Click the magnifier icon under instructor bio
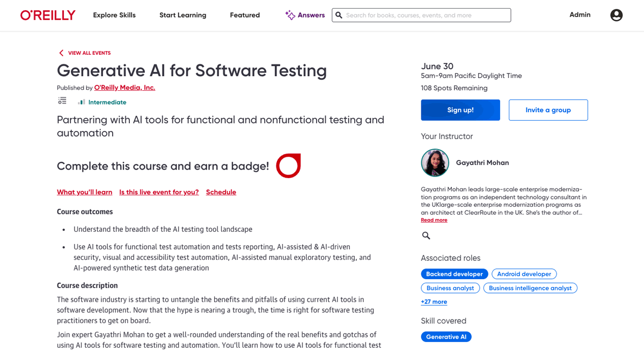 (426, 236)
